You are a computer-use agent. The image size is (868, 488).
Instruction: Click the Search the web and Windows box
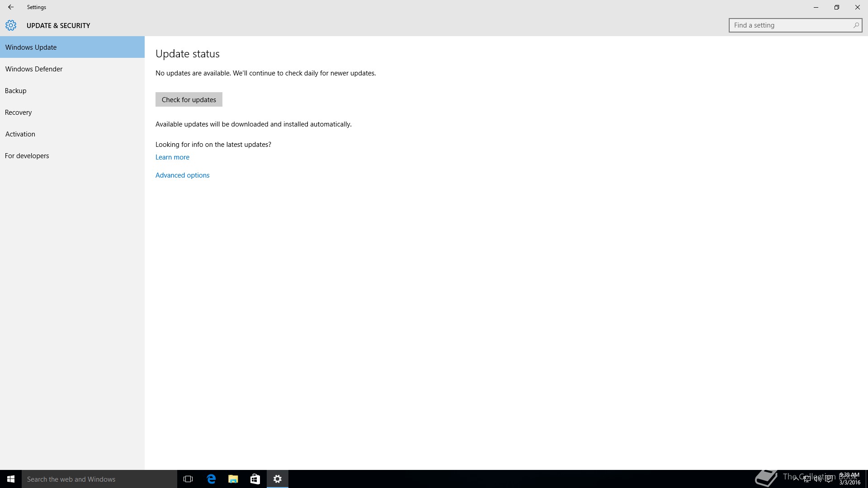click(99, 479)
